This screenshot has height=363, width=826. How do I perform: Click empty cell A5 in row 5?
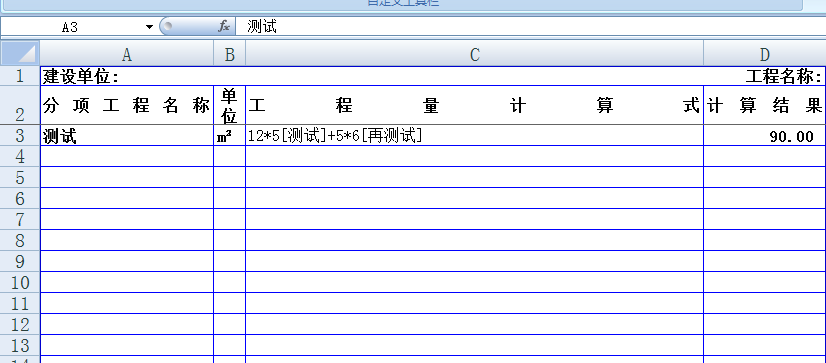[126, 178]
